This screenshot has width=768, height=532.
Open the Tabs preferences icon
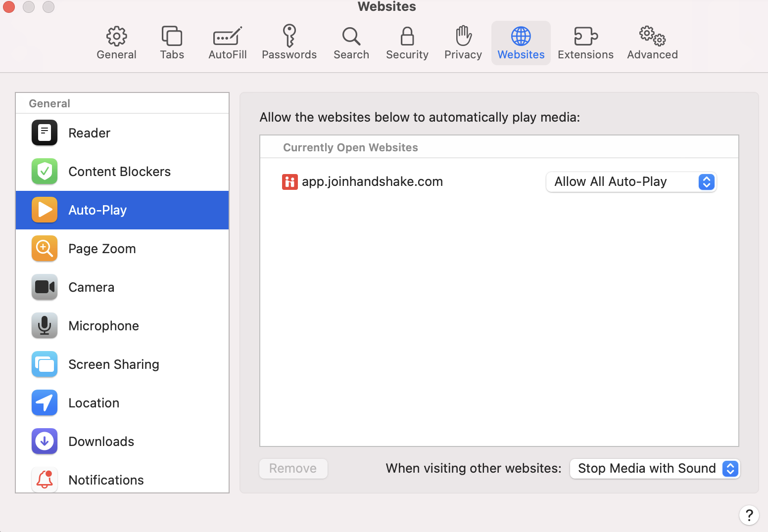click(172, 36)
